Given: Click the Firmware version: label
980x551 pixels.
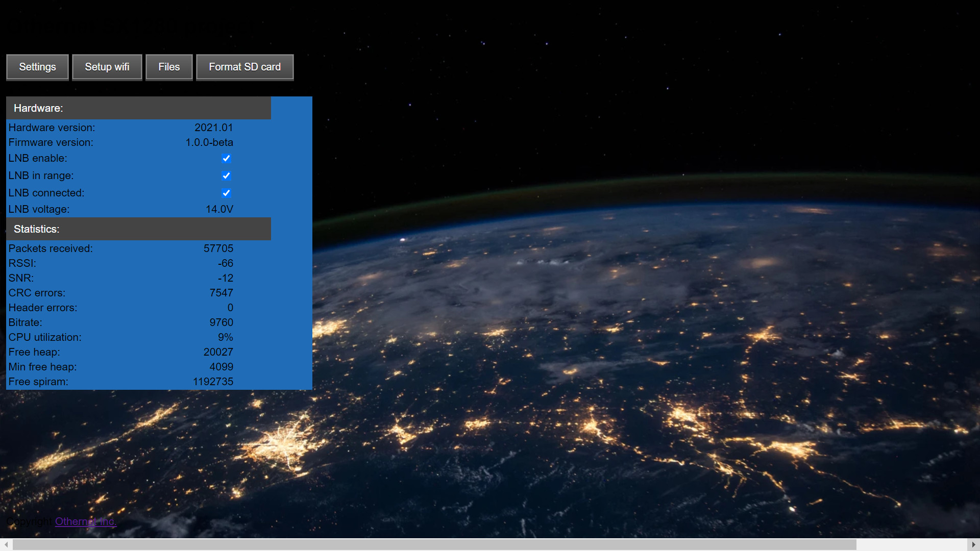Looking at the screenshot, I should pos(51,142).
